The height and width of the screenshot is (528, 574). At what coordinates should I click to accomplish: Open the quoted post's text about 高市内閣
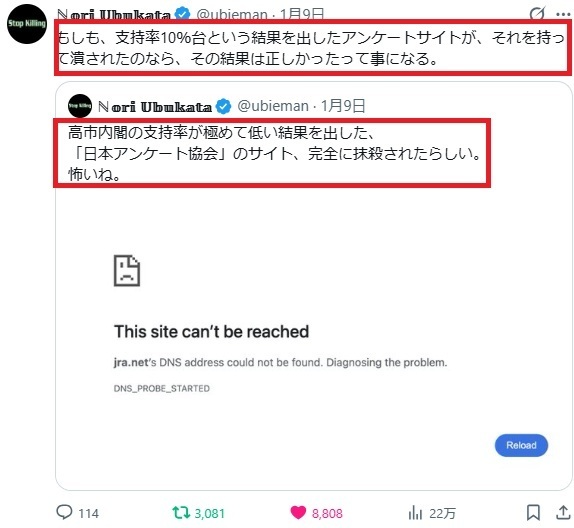tap(272, 153)
